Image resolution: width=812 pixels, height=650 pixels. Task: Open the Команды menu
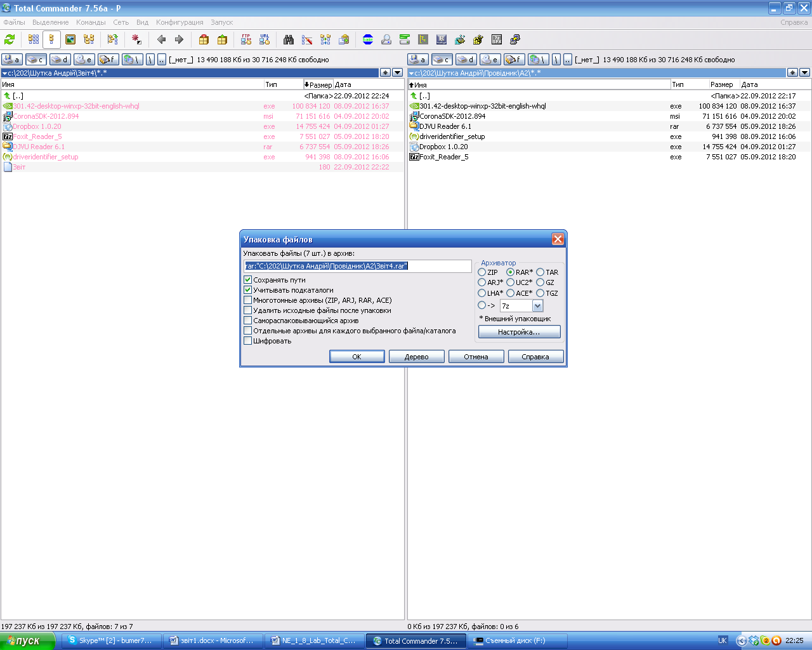point(91,22)
